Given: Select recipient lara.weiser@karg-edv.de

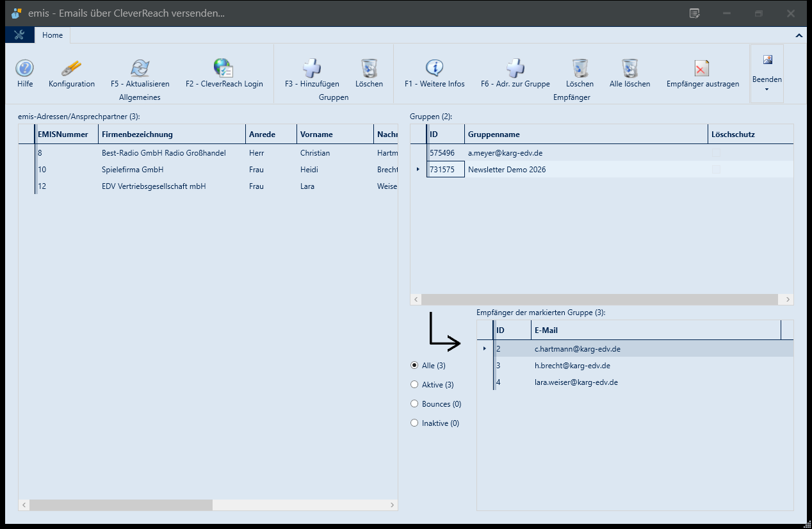Looking at the screenshot, I should coord(635,382).
